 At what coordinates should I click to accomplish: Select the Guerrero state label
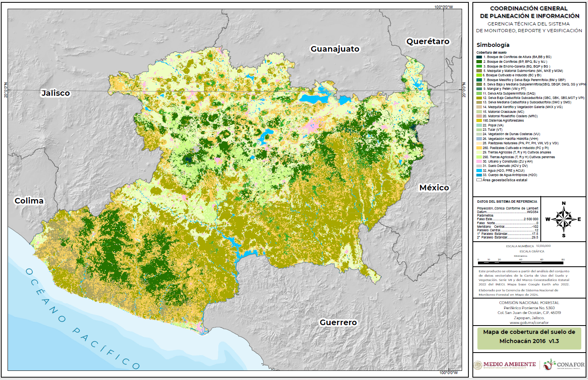click(338, 322)
